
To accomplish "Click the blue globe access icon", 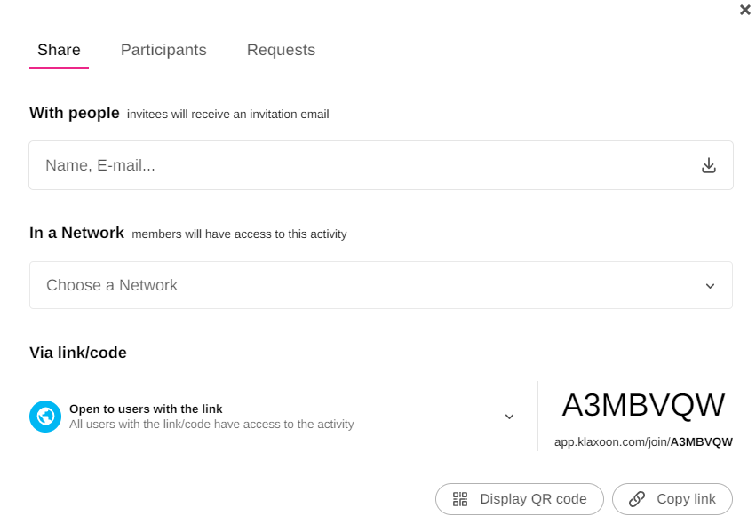I will [45, 417].
